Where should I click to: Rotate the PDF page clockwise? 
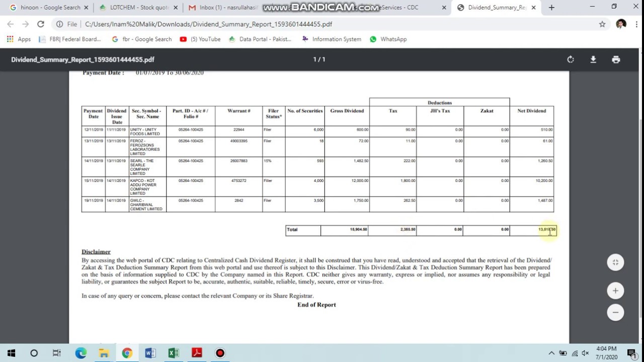(x=571, y=59)
